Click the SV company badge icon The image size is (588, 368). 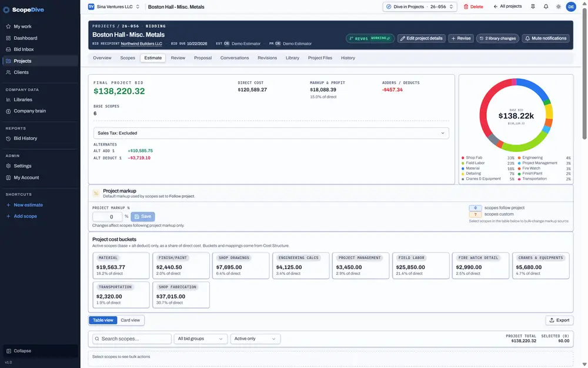point(91,6)
